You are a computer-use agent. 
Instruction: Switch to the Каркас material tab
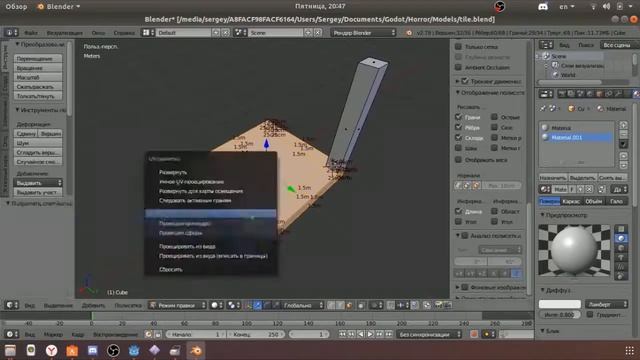(571, 201)
